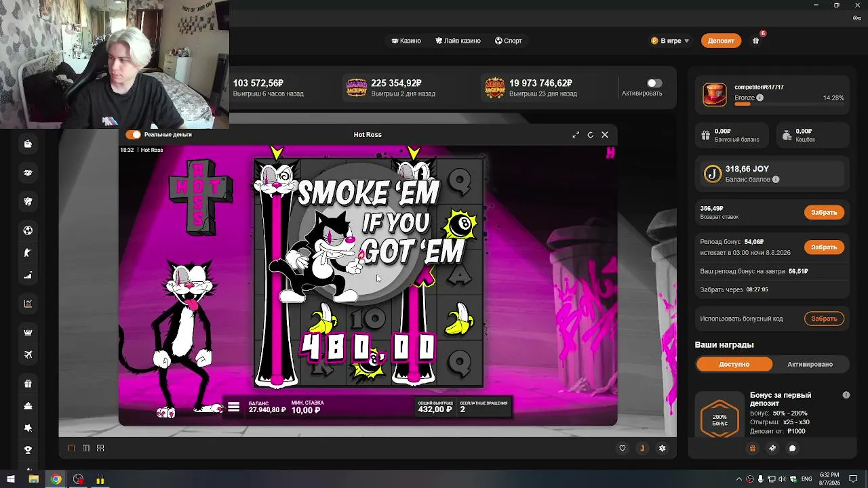Open the chart graph icon in sidebar
The width and height of the screenshot is (868, 488).
pos(28,304)
